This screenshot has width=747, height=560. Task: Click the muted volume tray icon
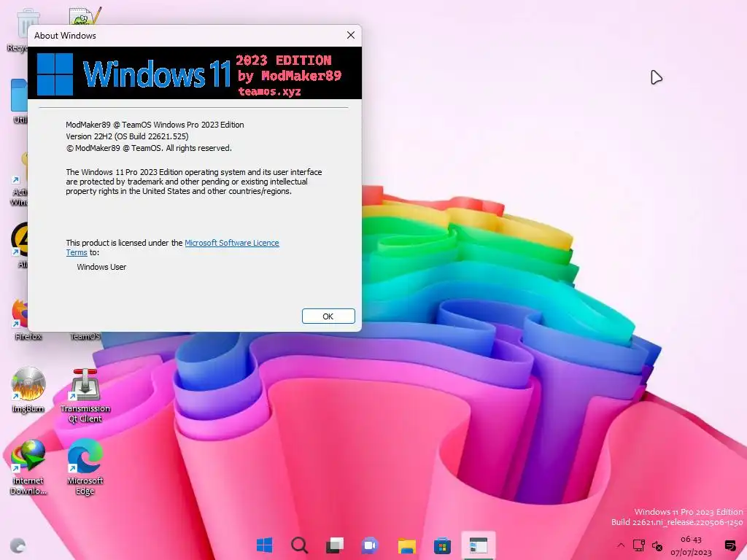click(x=657, y=545)
